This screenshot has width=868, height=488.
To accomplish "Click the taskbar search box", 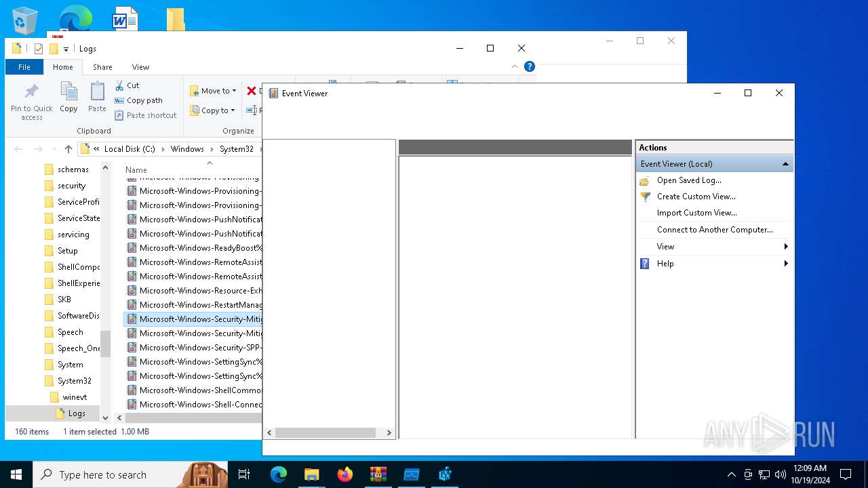I will pyautogui.click(x=130, y=474).
